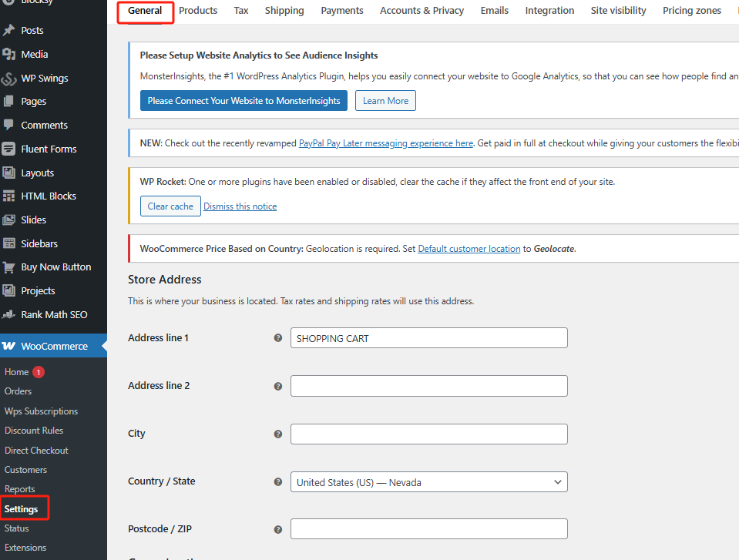Follow the Default customer location link
Image resolution: width=739 pixels, height=560 pixels.
pos(469,249)
